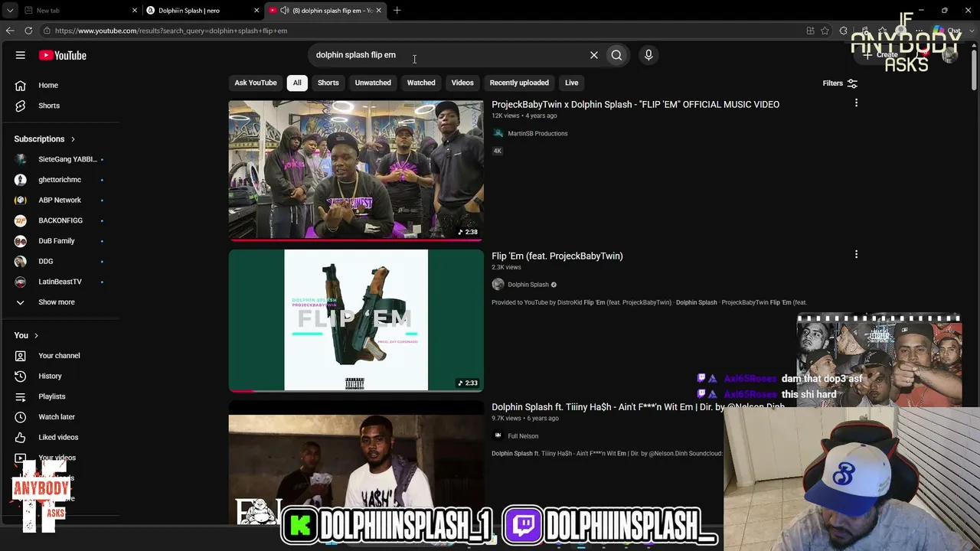The height and width of the screenshot is (551, 980).
Task: Open the Ain't F***n Wit Em video title
Action: point(638,407)
